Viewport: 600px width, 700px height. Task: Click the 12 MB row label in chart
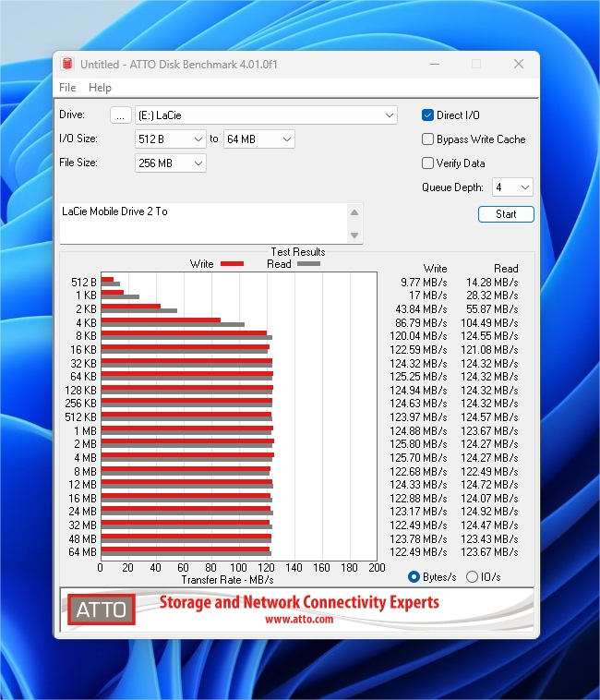(x=82, y=485)
